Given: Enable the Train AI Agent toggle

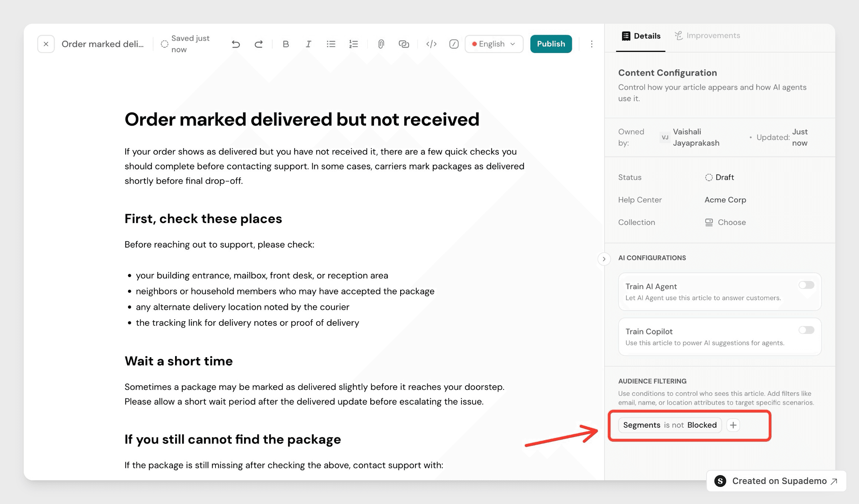Looking at the screenshot, I should pyautogui.click(x=806, y=285).
